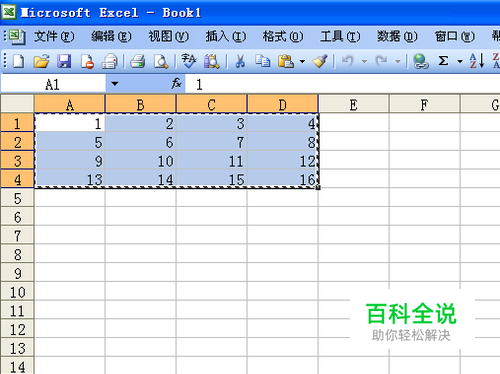This screenshot has height=374, width=500.
Task: Open the Name Box dropdown arrow
Action: tap(114, 84)
